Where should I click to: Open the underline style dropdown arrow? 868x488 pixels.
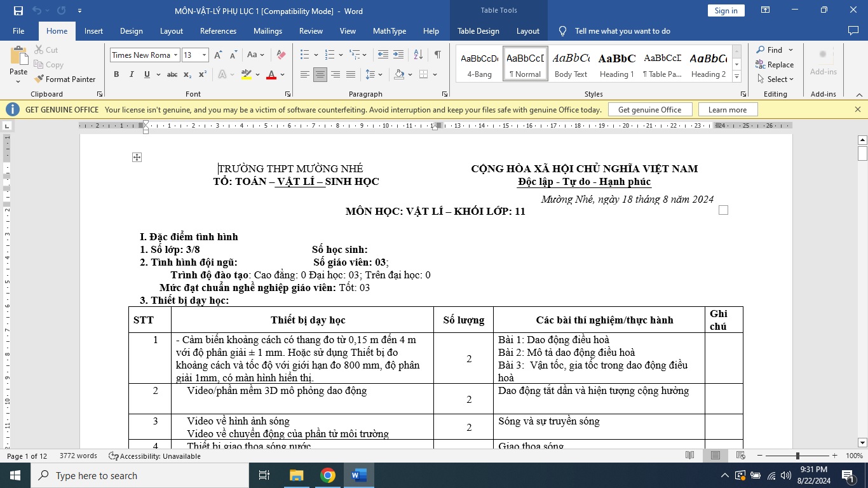pyautogui.click(x=158, y=74)
